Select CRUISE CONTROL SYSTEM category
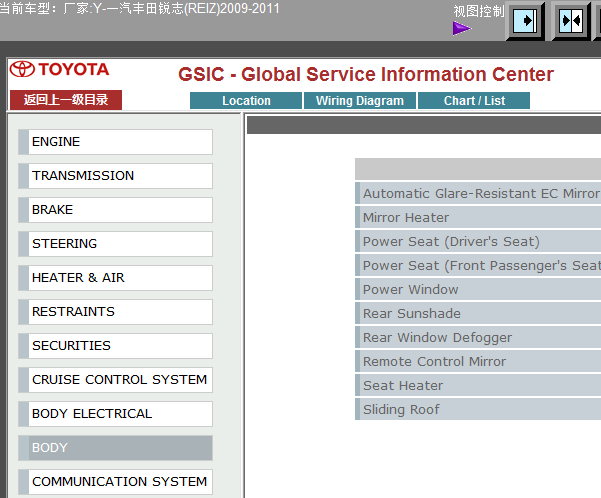 pyautogui.click(x=115, y=380)
